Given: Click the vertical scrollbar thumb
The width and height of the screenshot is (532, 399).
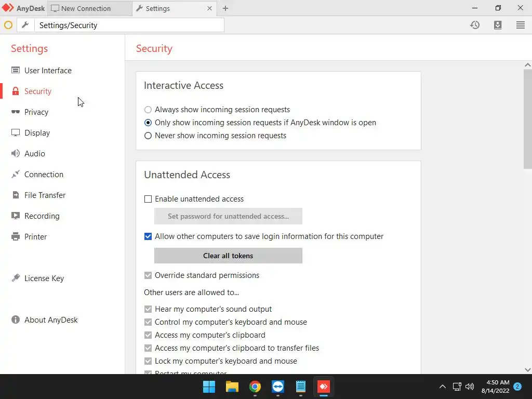Looking at the screenshot, I should [528, 119].
